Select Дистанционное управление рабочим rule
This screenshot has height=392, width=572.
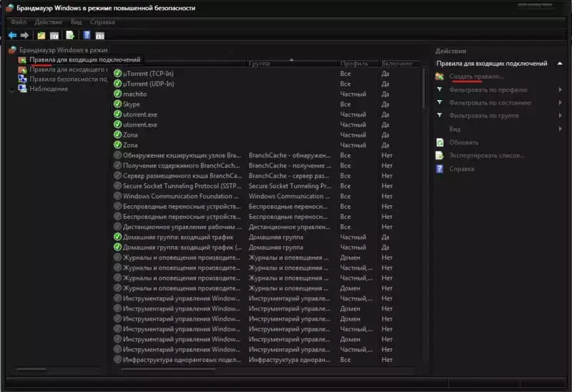pos(182,227)
